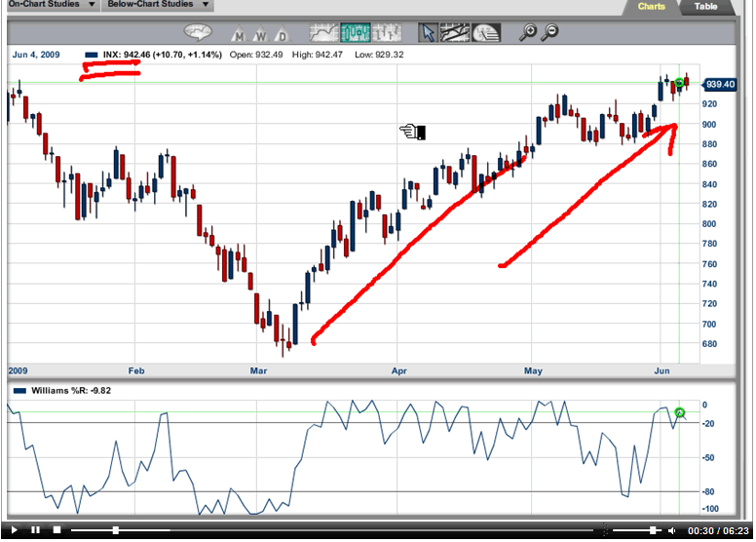Zoom out of the chart

click(550, 32)
